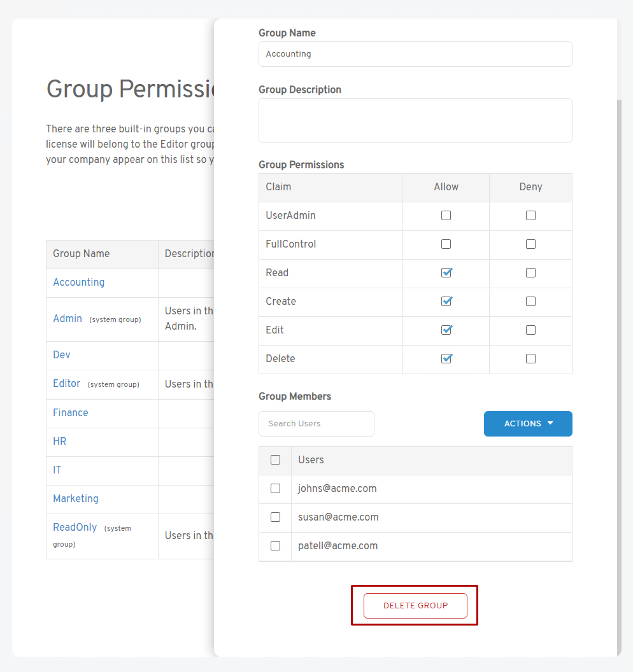Select the patell@acme.com user checkbox

[275, 546]
